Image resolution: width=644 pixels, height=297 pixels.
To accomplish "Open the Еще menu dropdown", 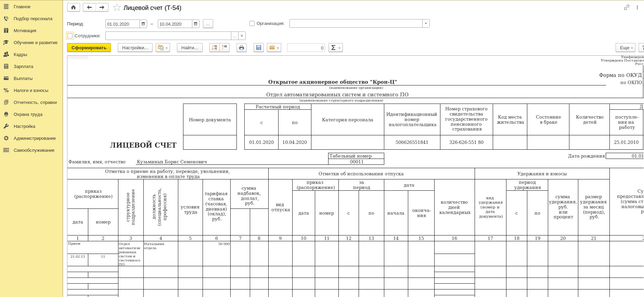I will pos(625,48).
